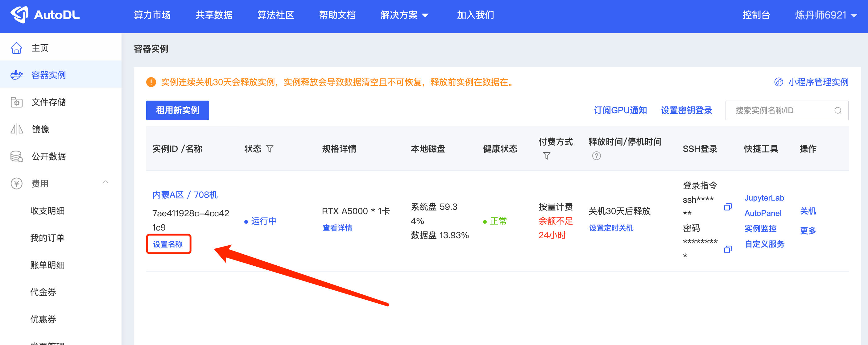The height and width of the screenshot is (345, 868).
Task: Copy the SSH password
Action: pyautogui.click(x=727, y=249)
